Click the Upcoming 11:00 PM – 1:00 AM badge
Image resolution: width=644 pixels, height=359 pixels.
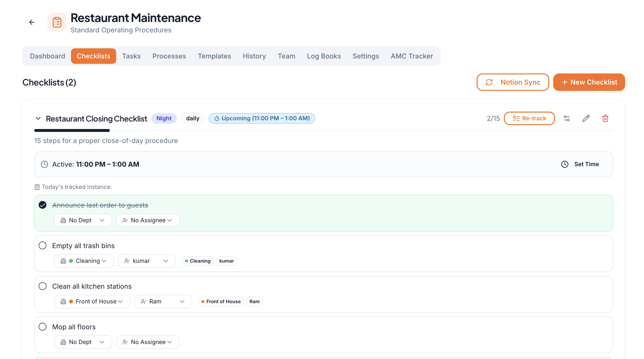click(262, 119)
